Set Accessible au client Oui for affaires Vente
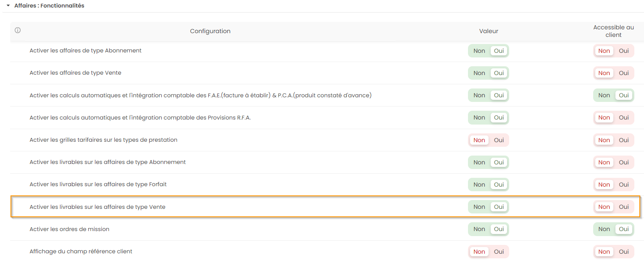Viewport: 644px width, 260px height. [x=624, y=73]
